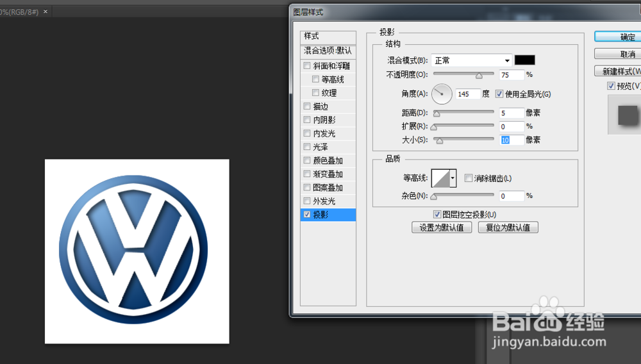Click the 图层样式 dialog title bar

point(465,12)
